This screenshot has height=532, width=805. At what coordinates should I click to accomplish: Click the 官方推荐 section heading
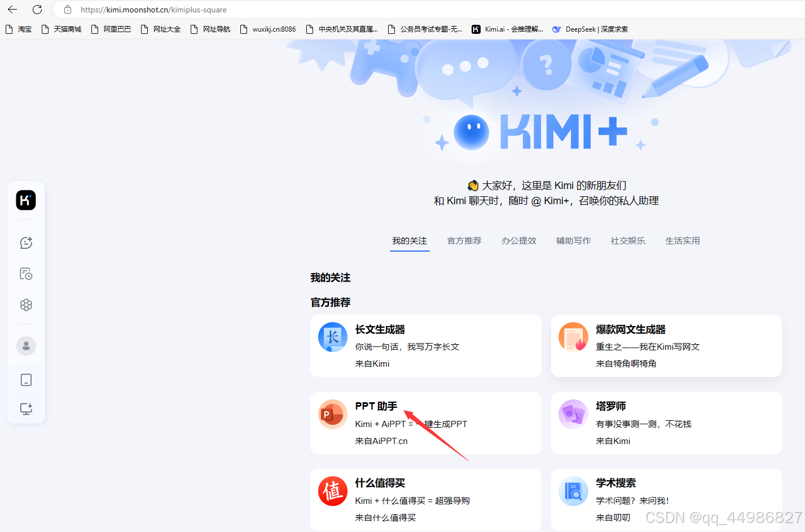pyautogui.click(x=331, y=302)
